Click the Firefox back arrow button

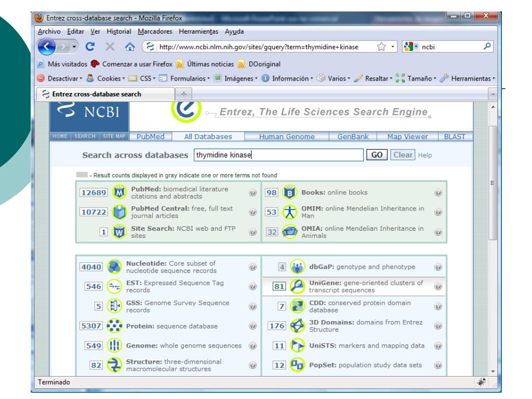(x=47, y=46)
